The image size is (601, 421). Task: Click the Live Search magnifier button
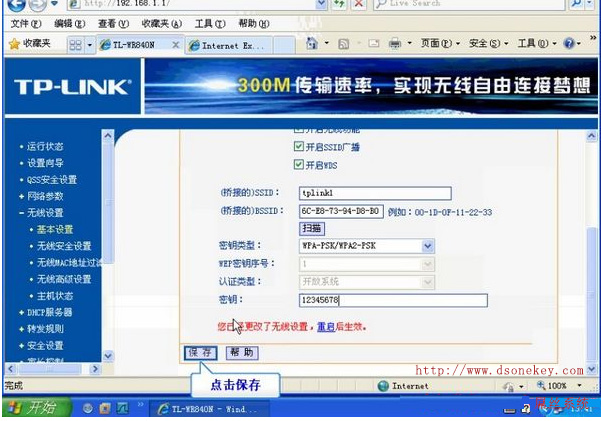point(576,3)
